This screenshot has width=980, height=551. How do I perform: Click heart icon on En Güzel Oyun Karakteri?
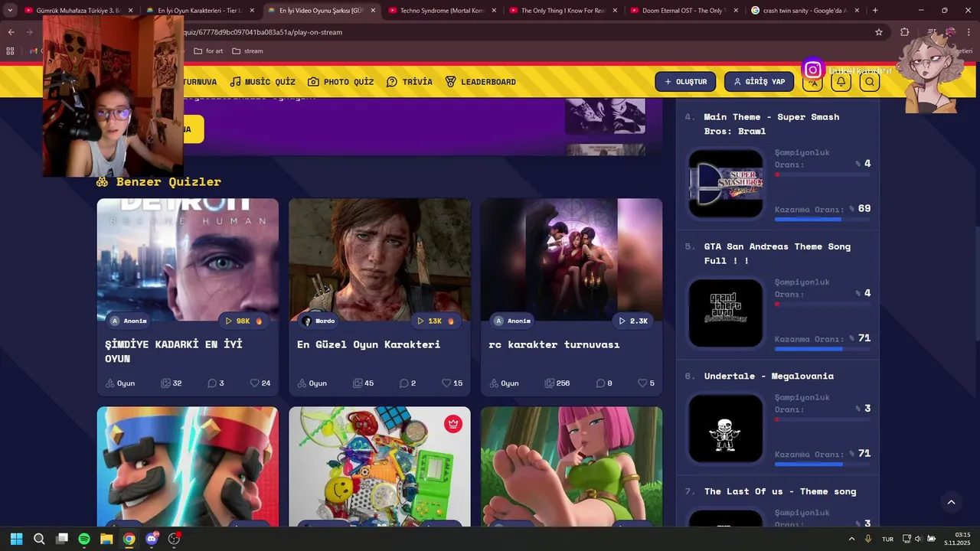click(446, 383)
